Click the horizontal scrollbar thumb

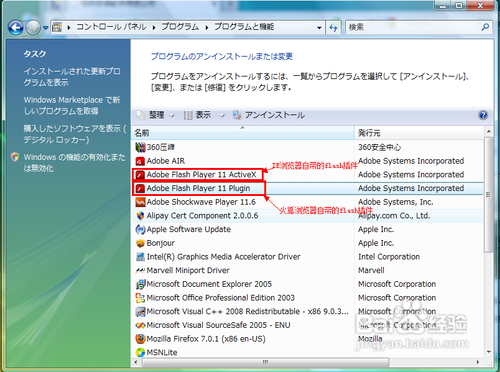tap(265, 362)
